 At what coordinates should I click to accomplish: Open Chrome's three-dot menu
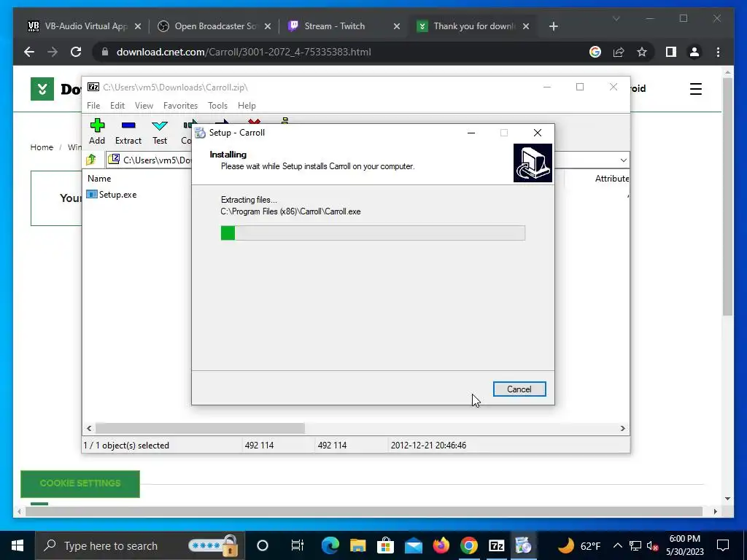click(718, 52)
